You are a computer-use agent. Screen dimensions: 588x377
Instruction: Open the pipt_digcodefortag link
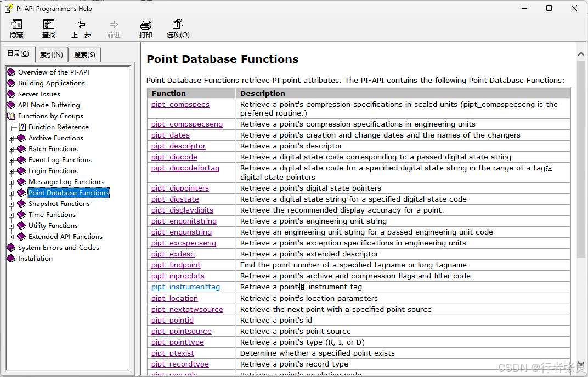185,168
